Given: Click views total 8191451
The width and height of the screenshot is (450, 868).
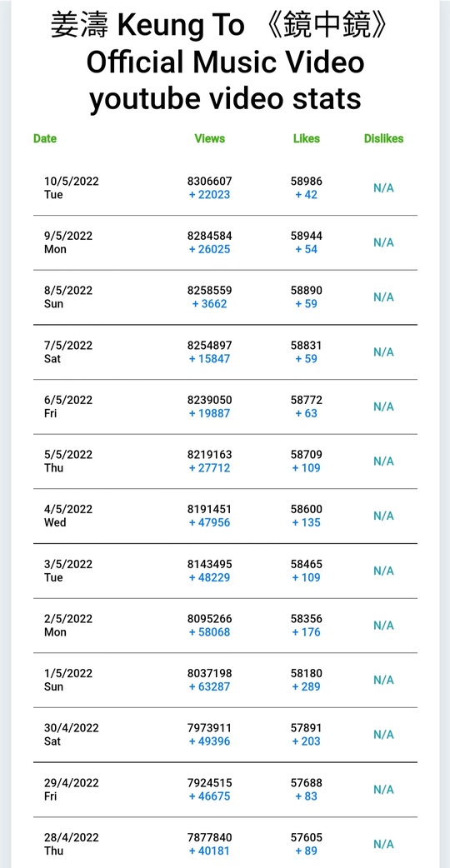Looking at the screenshot, I should pyautogui.click(x=210, y=509).
